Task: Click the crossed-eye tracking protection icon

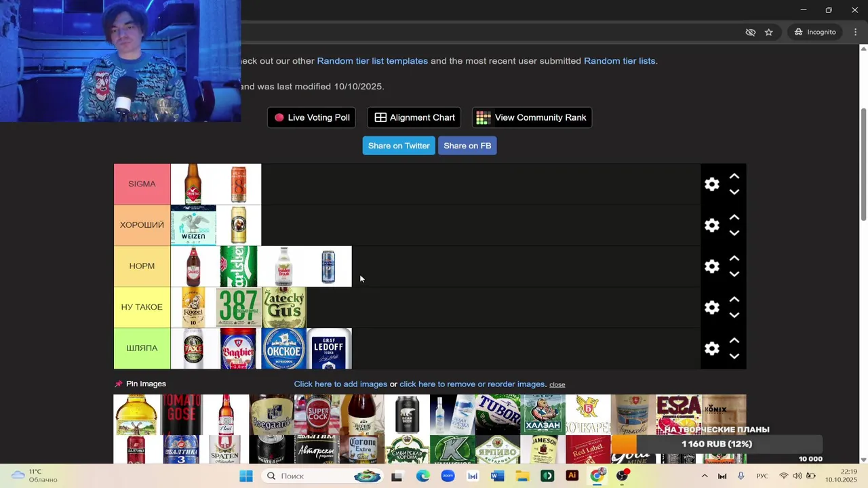Action: pos(750,32)
